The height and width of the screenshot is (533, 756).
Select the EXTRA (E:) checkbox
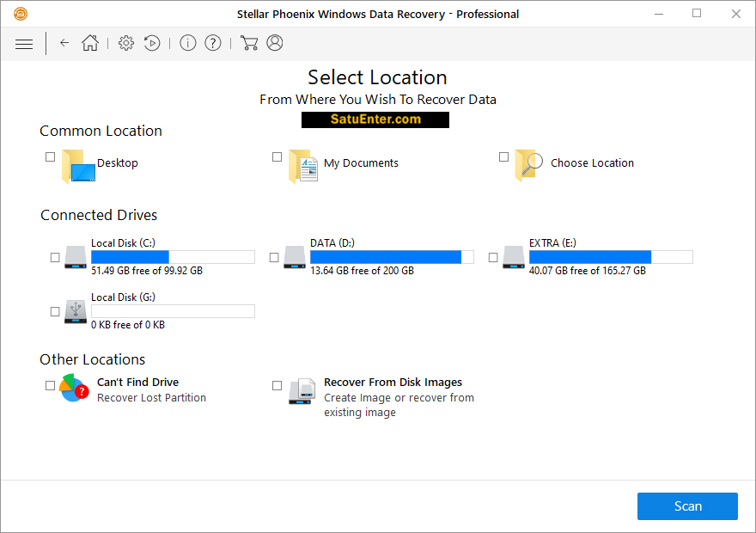pos(493,258)
